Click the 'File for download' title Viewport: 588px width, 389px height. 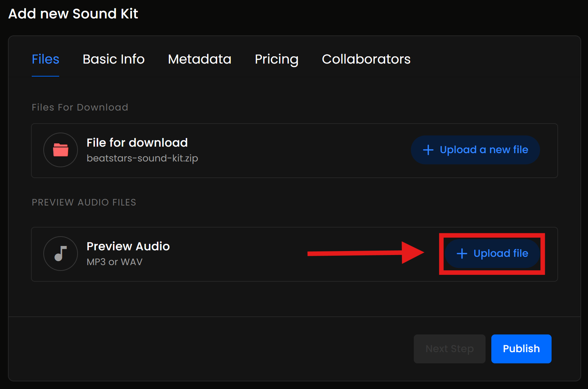coord(137,143)
